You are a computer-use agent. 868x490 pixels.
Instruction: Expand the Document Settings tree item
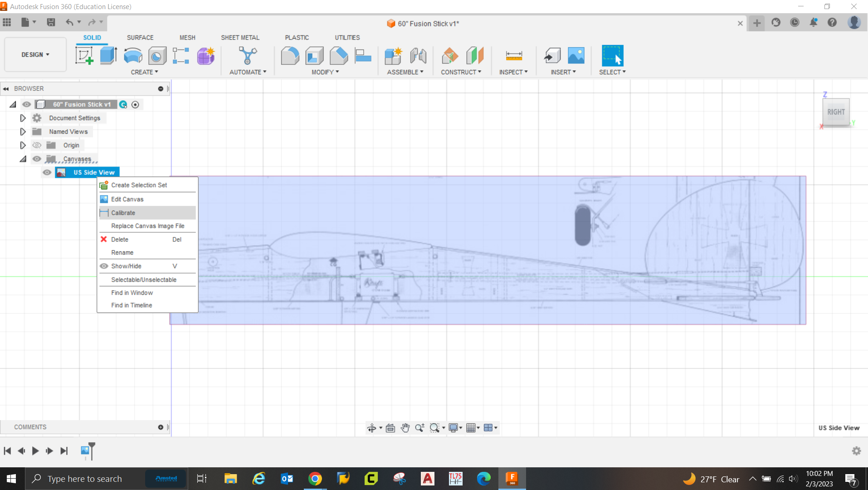coord(23,118)
